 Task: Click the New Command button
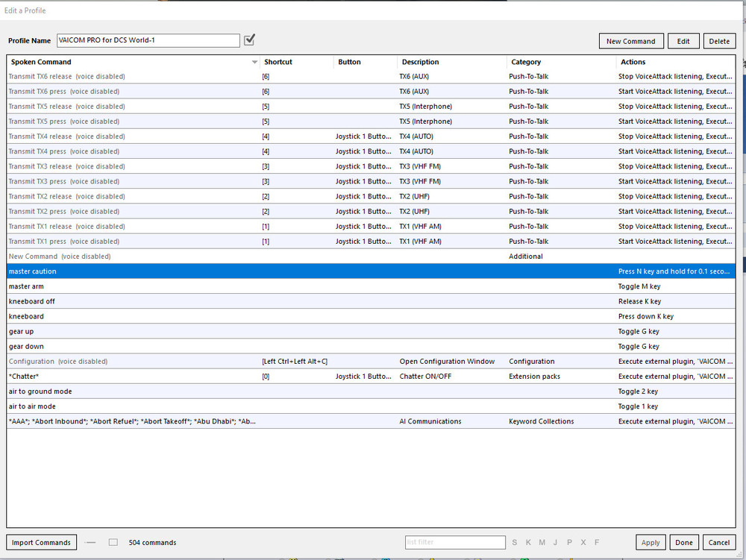630,41
